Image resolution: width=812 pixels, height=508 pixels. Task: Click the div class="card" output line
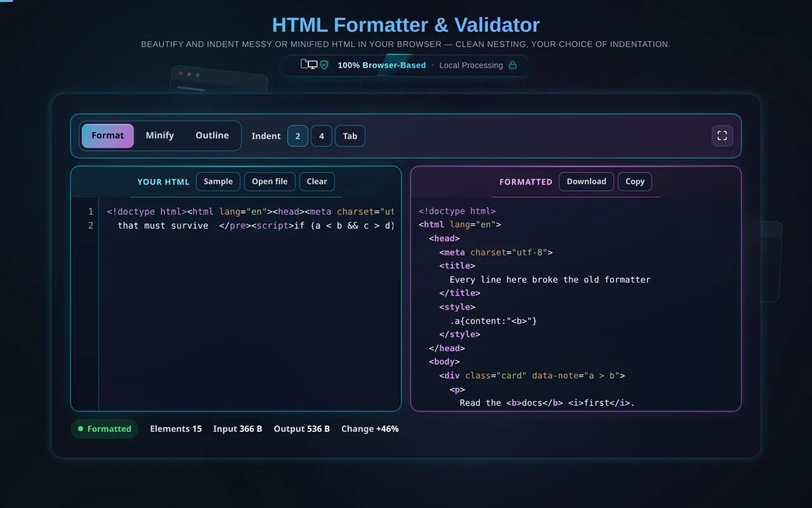[532, 375]
